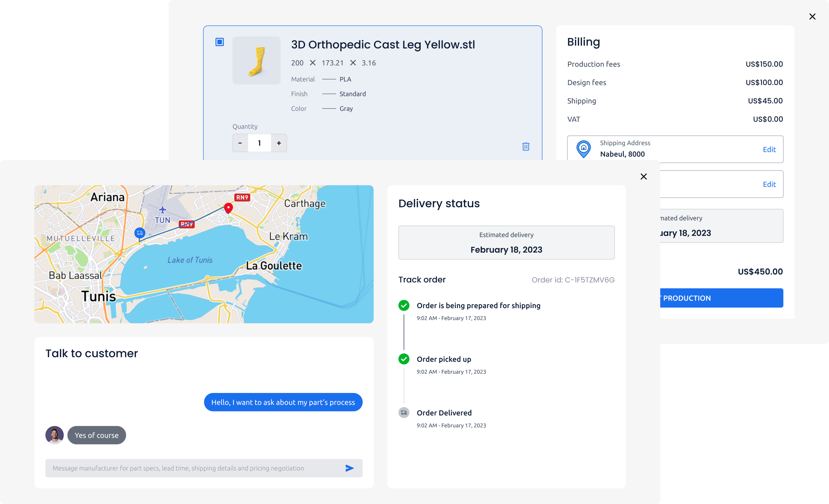
Task: Click the second Edit link below shipping address
Action: pos(769,184)
